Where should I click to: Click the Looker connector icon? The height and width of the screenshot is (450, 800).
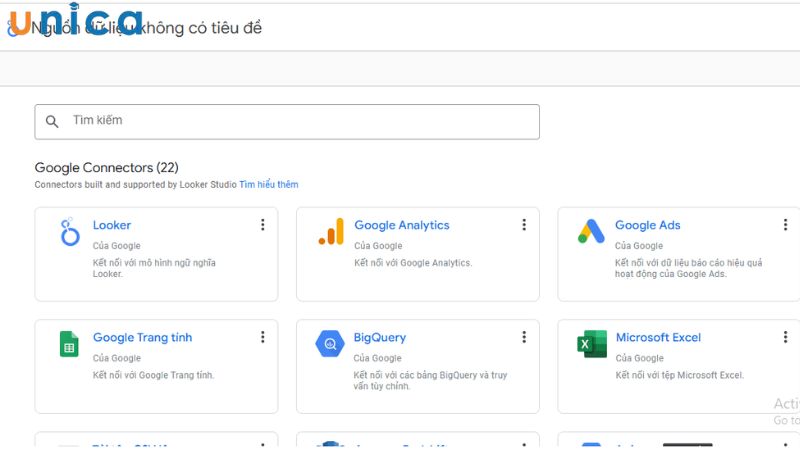point(69,232)
